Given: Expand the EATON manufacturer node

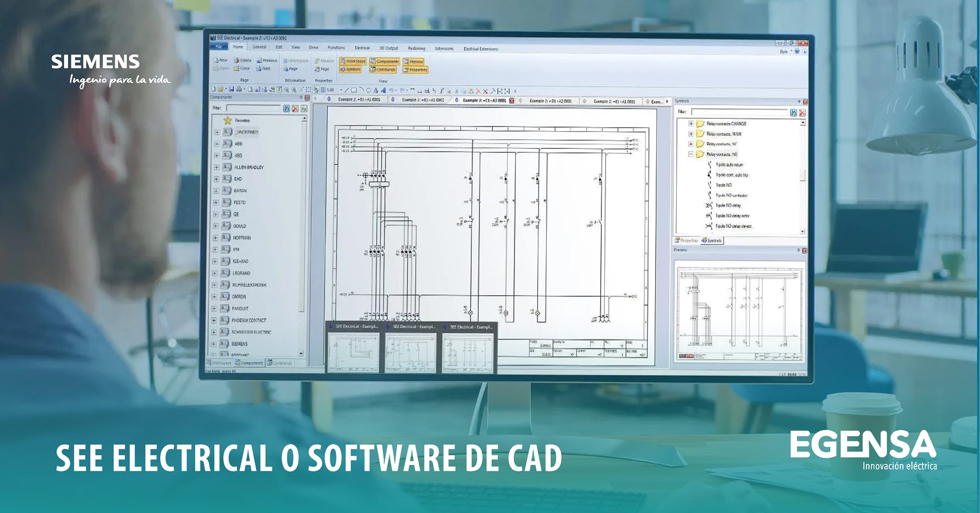Looking at the screenshot, I should click(216, 190).
